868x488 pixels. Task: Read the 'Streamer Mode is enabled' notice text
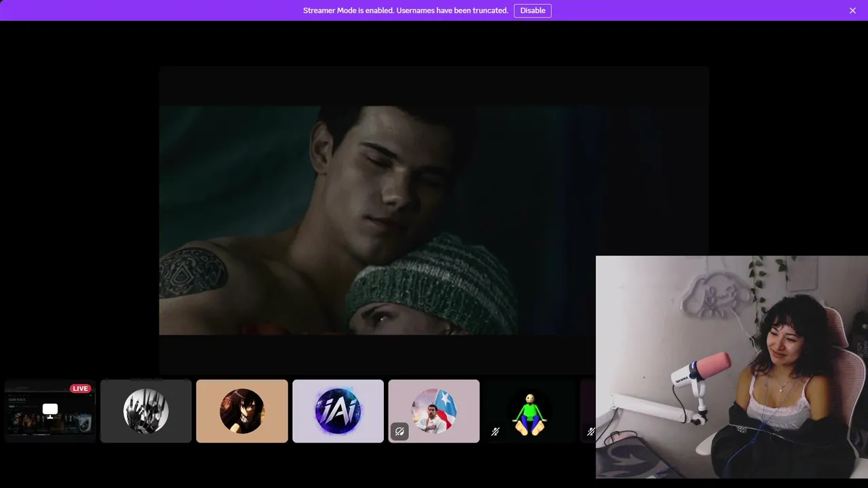[x=406, y=10]
